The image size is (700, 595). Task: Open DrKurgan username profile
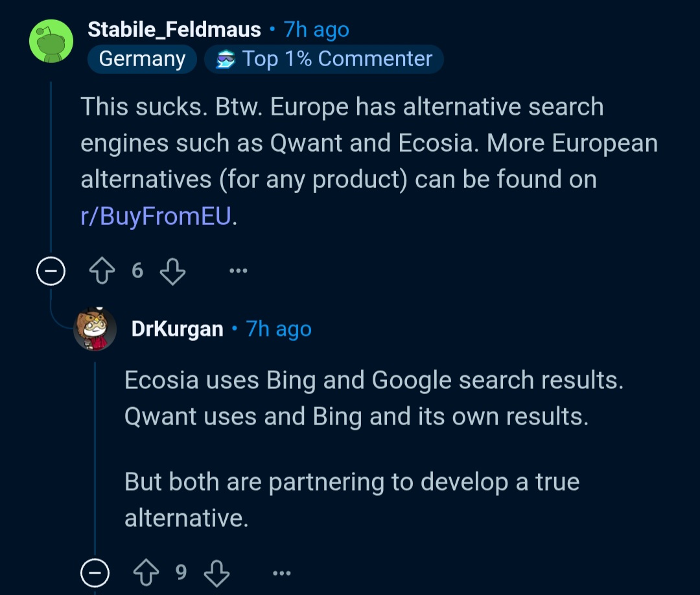click(177, 329)
